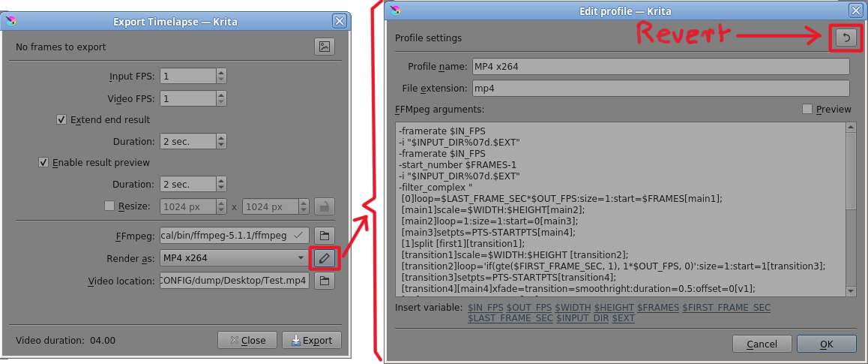Toggle Enable result preview checkbox
The image size is (868, 364).
point(43,163)
